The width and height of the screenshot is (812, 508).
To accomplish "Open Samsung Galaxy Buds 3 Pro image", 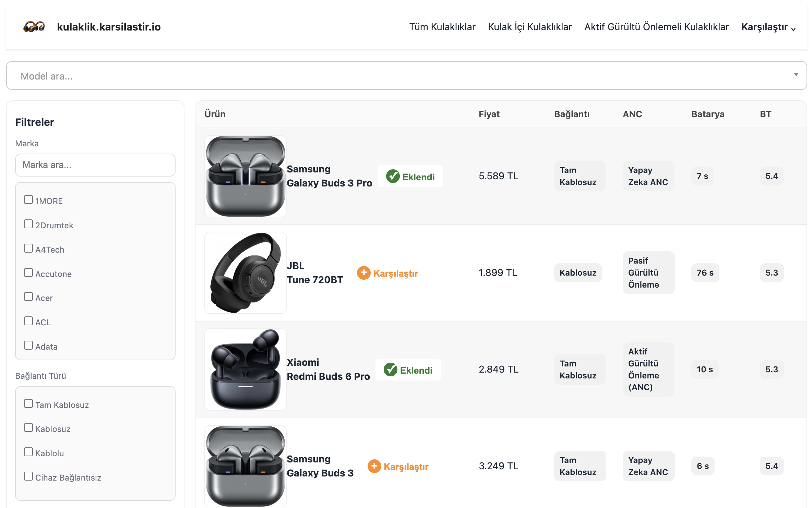I will pyautogui.click(x=246, y=176).
